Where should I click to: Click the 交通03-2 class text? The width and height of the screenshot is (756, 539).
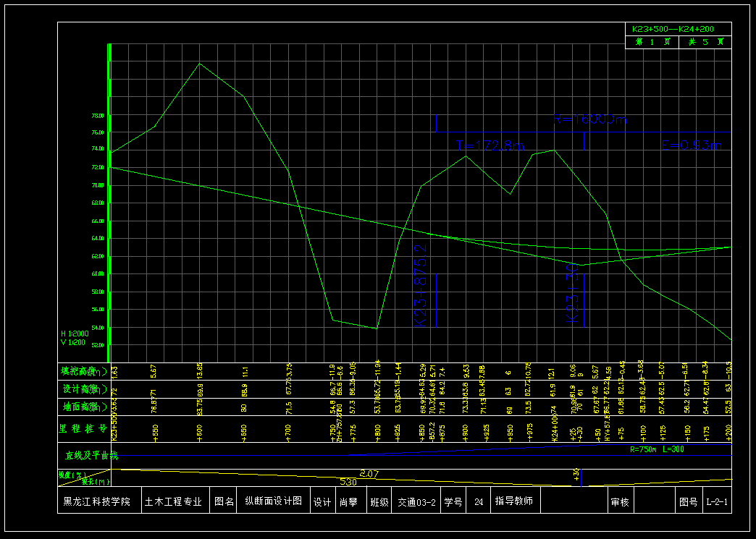(x=416, y=501)
